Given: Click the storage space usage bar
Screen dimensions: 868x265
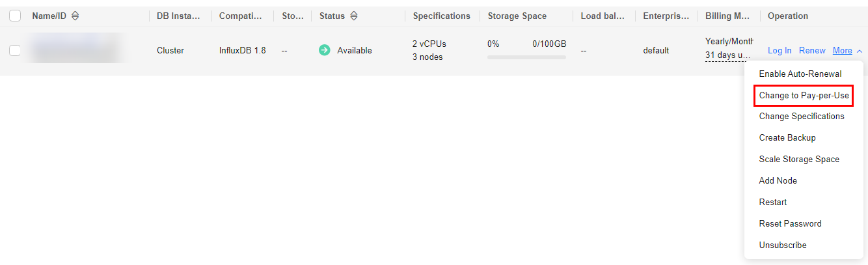Looking at the screenshot, I should coord(526,57).
